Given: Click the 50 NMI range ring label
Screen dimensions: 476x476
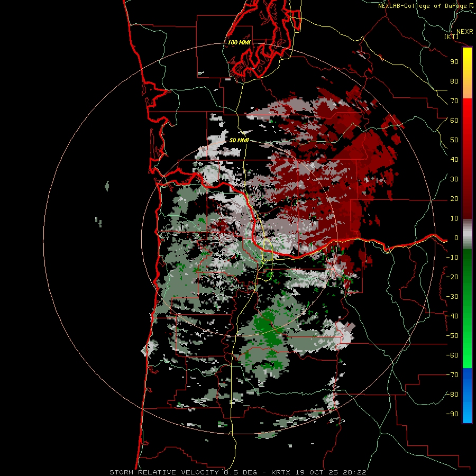Looking at the screenshot, I should (x=239, y=140).
